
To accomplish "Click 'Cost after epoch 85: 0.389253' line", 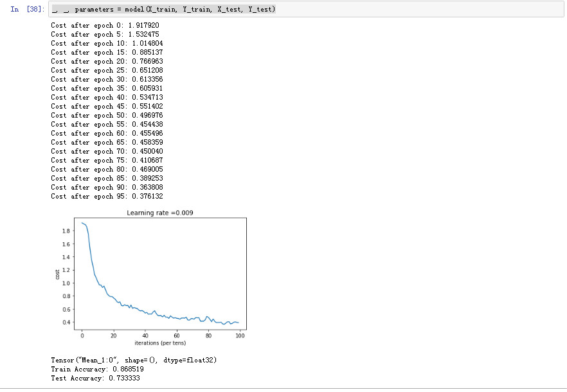I will [107, 178].
